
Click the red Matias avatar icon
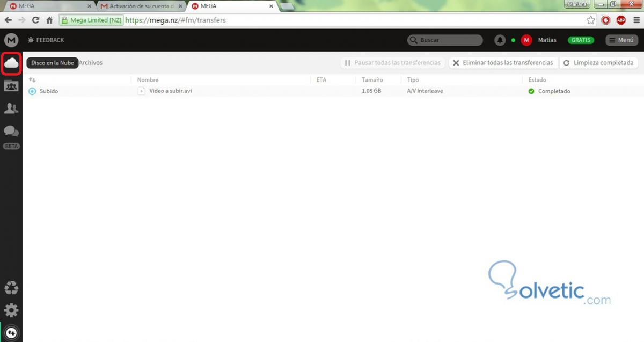[526, 40]
